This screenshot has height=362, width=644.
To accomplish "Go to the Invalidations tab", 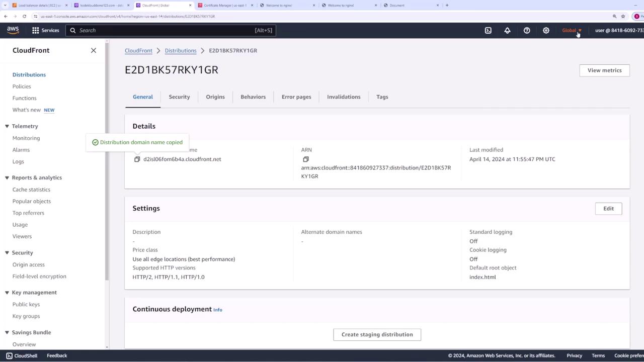I will coord(344,97).
